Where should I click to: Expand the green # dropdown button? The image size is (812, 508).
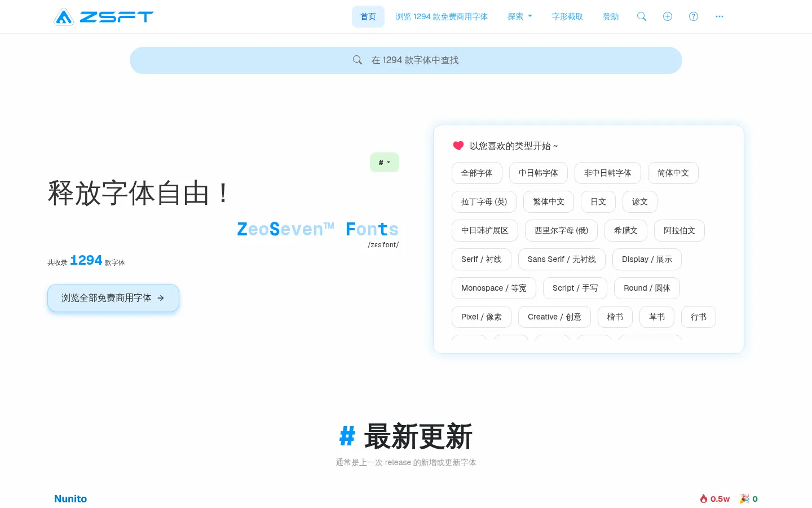pos(385,162)
